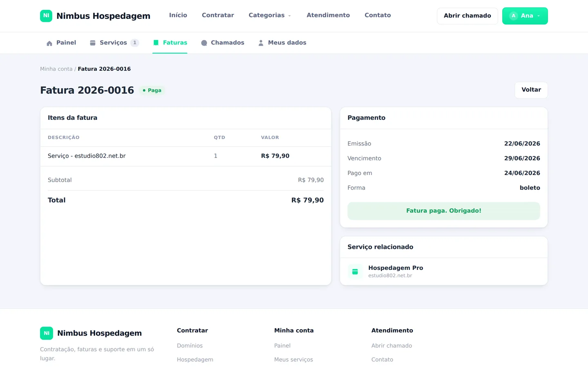Open Contato in the top navigation
Image resolution: width=588 pixels, height=368 pixels.
[x=378, y=16]
